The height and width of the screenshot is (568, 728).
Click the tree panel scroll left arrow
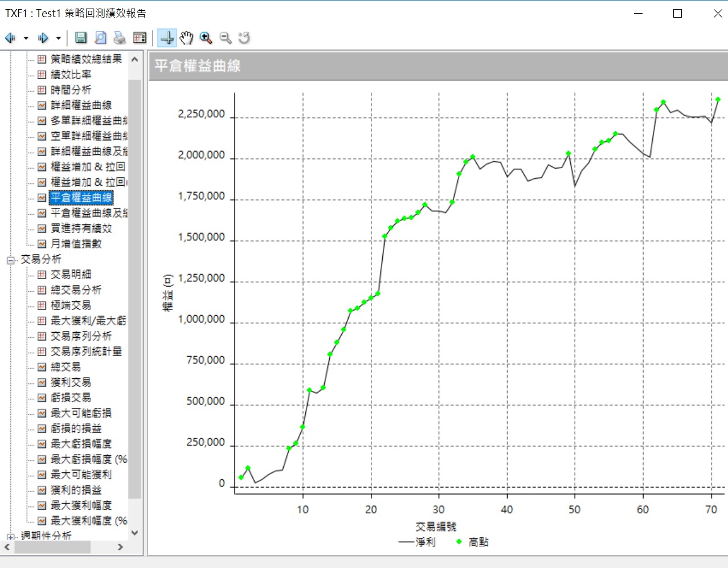tap(7, 547)
